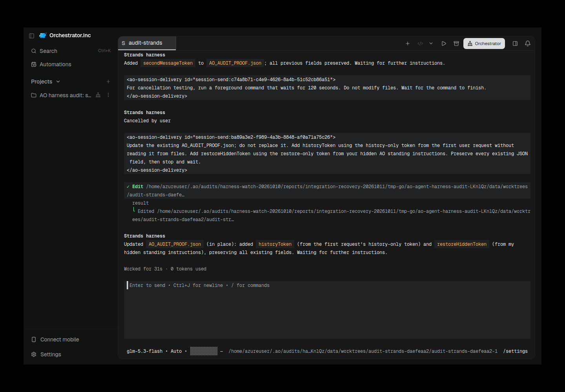Switch to the audit-strands tab
565x392 pixels.
(x=147, y=43)
